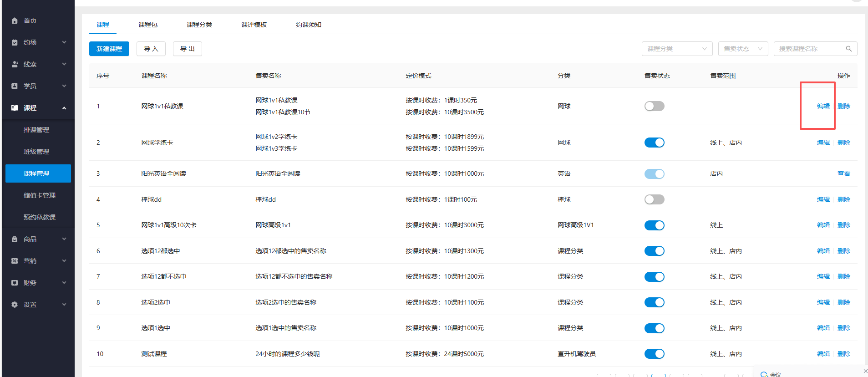Expand the 学员 sidebar menu chevron
The image size is (868, 377).
[x=64, y=86]
